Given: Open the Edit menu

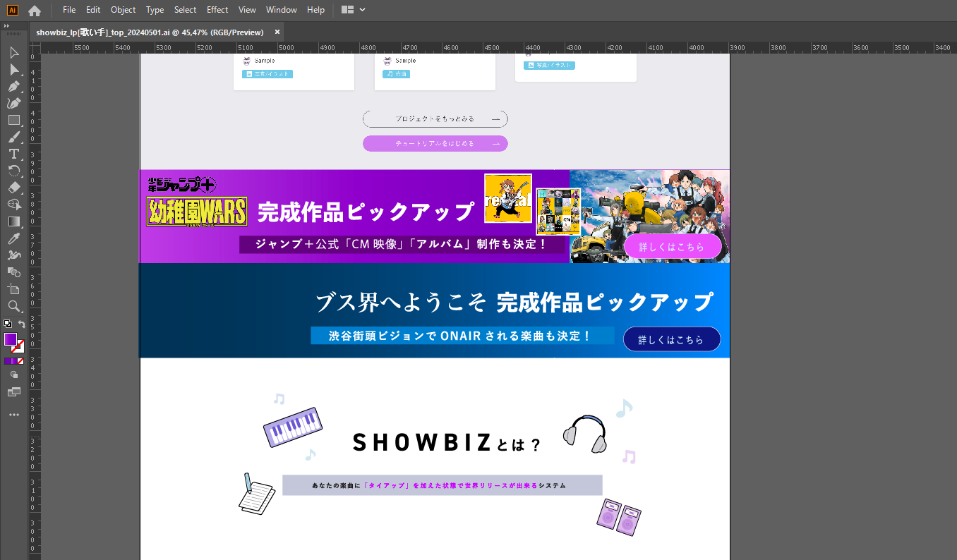Looking at the screenshot, I should 93,10.
